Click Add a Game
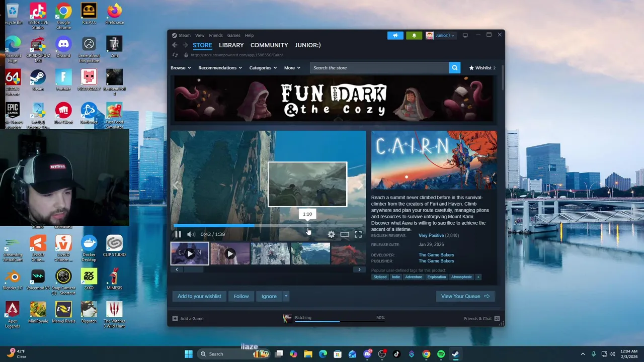This screenshot has width=644, height=362. (188, 318)
